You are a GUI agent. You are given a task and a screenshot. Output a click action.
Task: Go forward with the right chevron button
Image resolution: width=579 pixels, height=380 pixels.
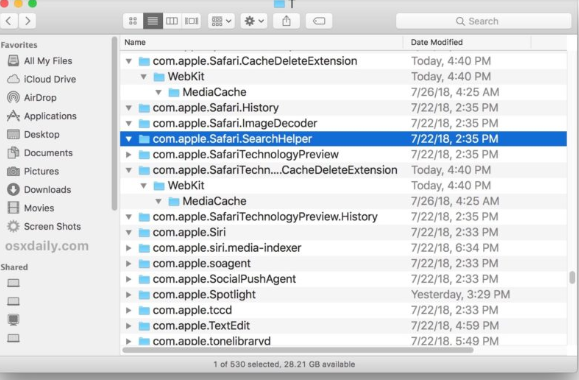click(x=28, y=21)
